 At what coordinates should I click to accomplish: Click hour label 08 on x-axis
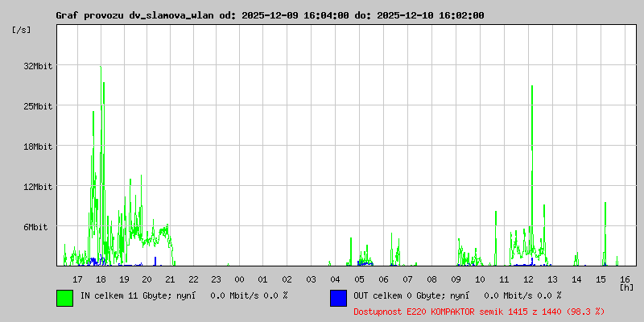[x=431, y=279]
